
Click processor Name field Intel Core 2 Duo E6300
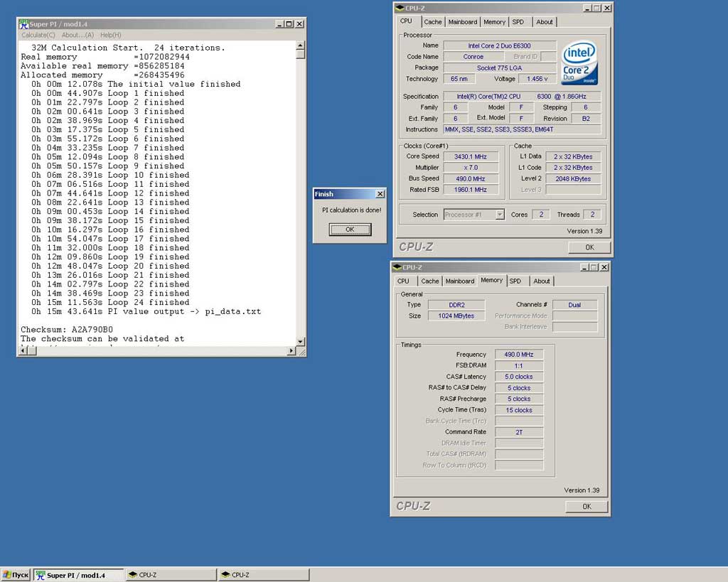[500, 45]
